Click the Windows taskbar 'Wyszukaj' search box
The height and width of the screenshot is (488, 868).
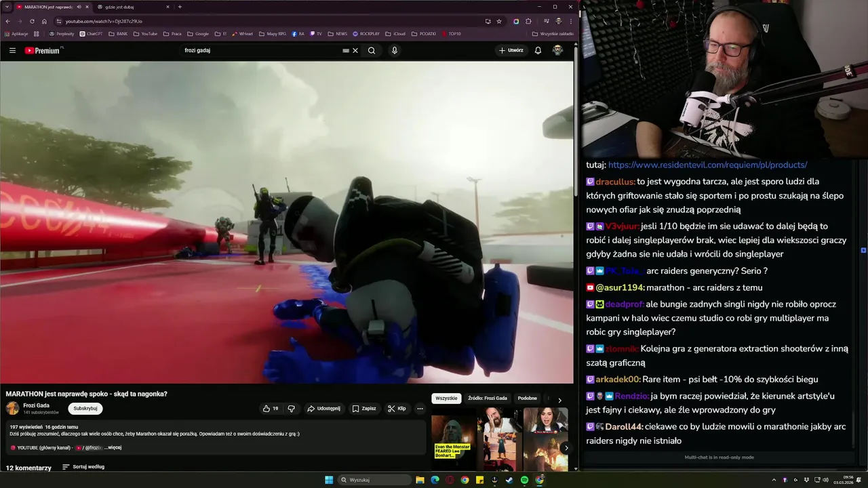pyautogui.click(x=374, y=480)
